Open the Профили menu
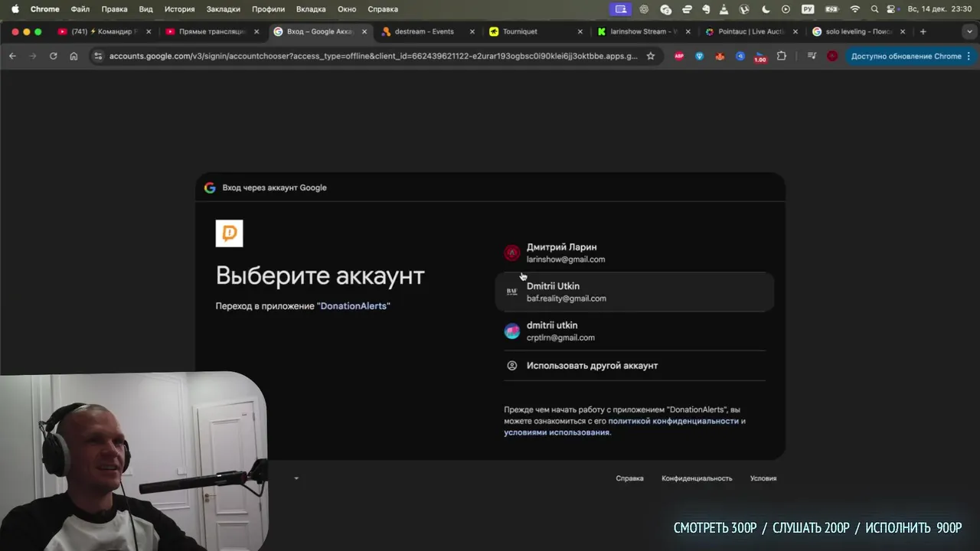This screenshot has height=551, width=980. (x=268, y=9)
